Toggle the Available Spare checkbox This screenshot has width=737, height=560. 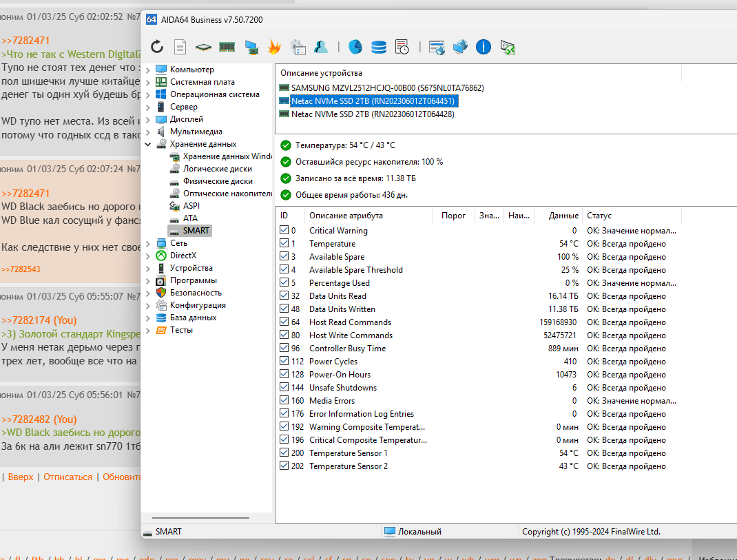point(284,256)
